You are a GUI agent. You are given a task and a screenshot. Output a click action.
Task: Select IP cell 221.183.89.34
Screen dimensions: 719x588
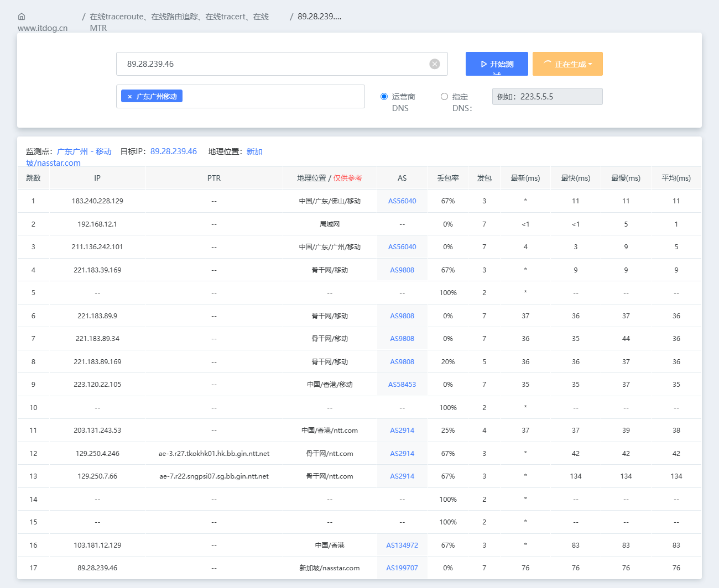click(x=97, y=339)
